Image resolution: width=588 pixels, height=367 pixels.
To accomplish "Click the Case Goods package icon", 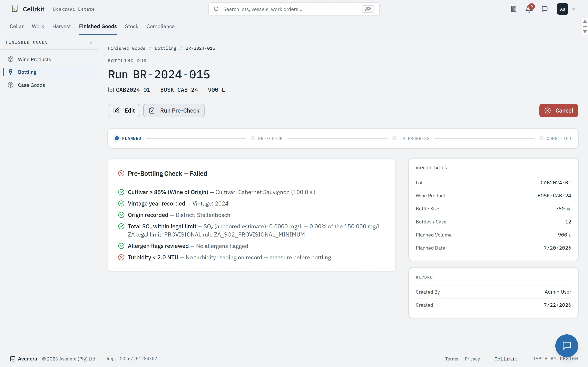I will [x=10, y=85].
